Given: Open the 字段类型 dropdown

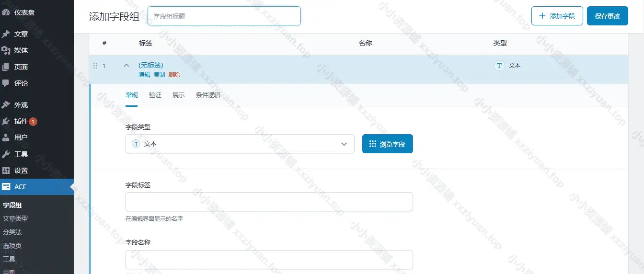Looking at the screenshot, I should (240, 144).
